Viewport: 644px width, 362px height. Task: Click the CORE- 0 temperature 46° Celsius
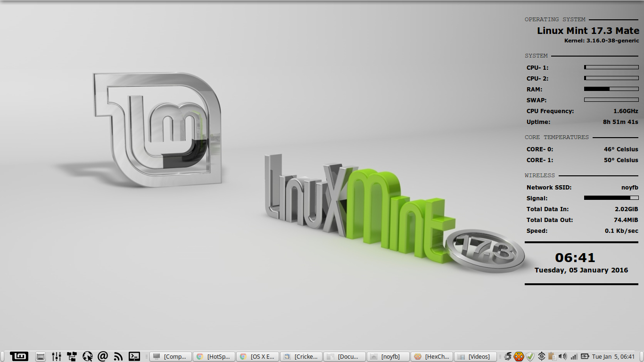coord(621,149)
